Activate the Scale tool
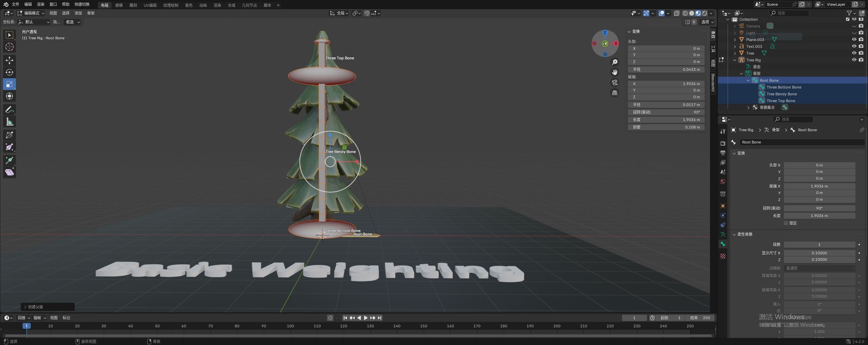Image resolution: width=868 pixels, height=345 pixels. pyautogui.click(x=9, y=84)
